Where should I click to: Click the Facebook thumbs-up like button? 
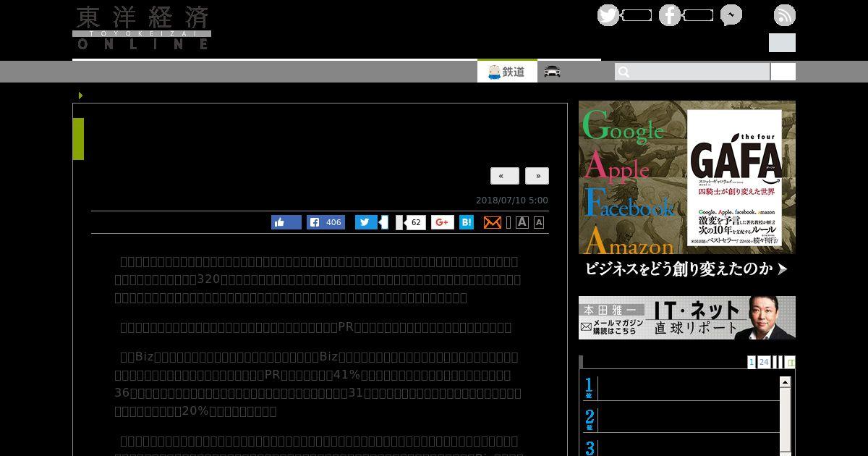point(286,222)
